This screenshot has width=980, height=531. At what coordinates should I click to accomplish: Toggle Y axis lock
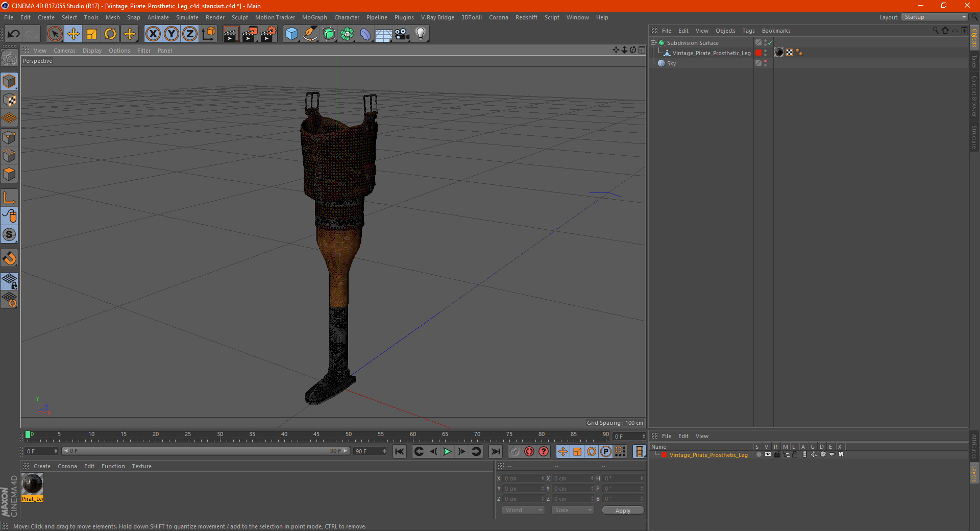click(x=171, y=34)
